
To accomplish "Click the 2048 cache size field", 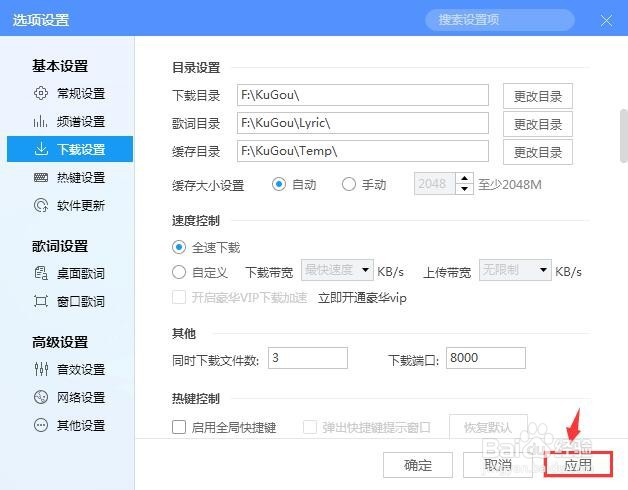I will pyautogui.click(x=435, y=184).
